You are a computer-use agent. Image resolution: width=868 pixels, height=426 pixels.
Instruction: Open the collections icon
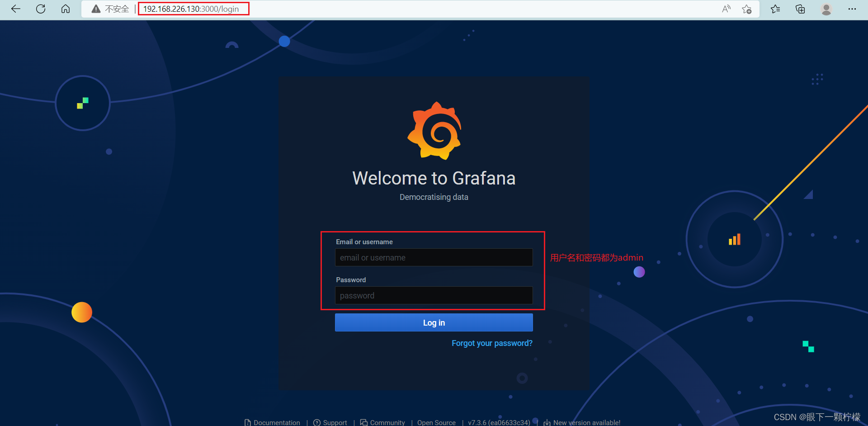click(800, 9)
